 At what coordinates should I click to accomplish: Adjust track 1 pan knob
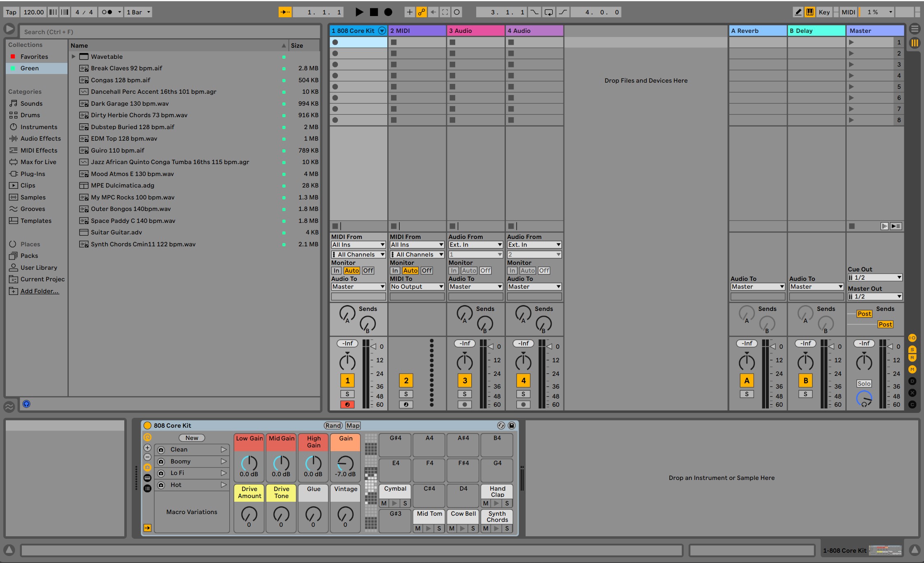click(347, 362)
